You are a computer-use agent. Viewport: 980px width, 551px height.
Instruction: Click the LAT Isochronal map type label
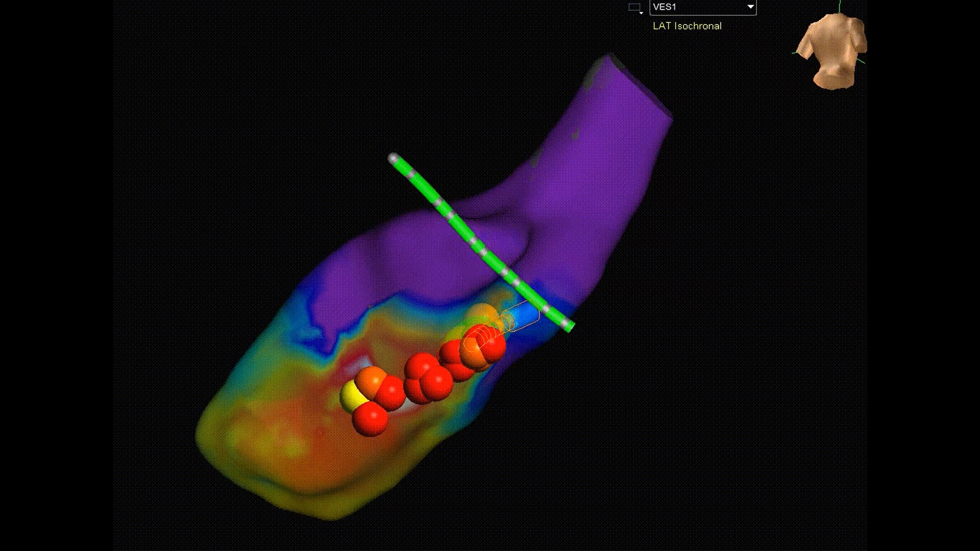(687, 26)
